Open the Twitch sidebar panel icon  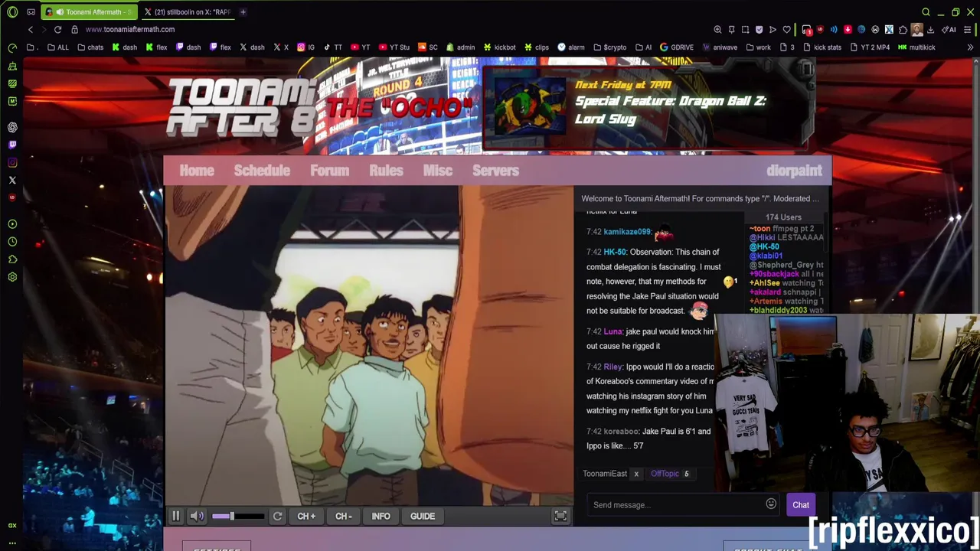tap(12, 145)
